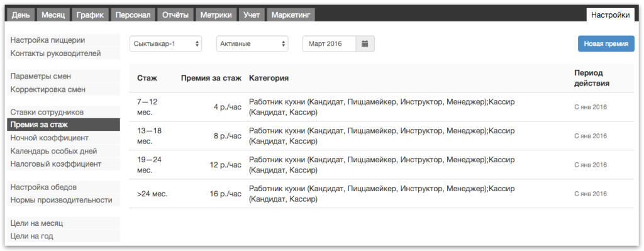Select the 7—12 мес. bonus row
This screenshot has height=251, width=644.
pos(382,107)
